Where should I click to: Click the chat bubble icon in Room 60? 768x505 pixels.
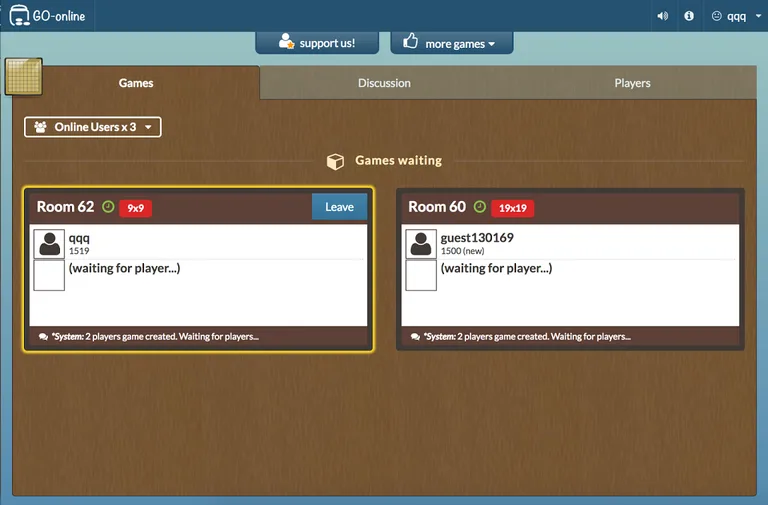(415, 337)
